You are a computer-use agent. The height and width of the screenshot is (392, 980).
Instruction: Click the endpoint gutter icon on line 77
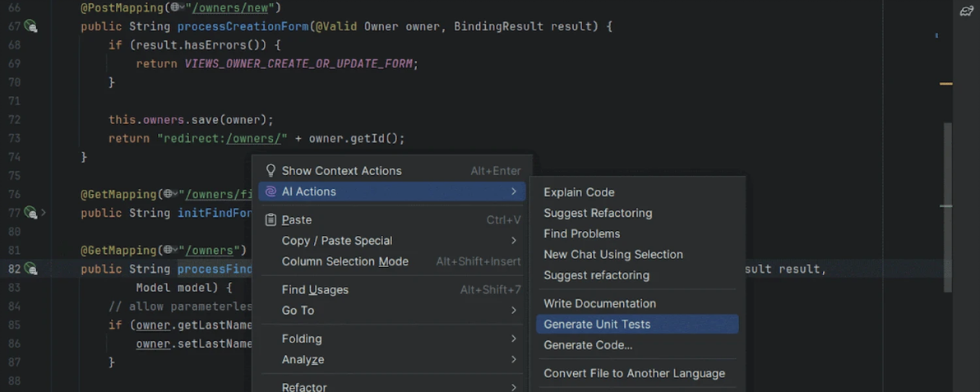coord(30,213)
